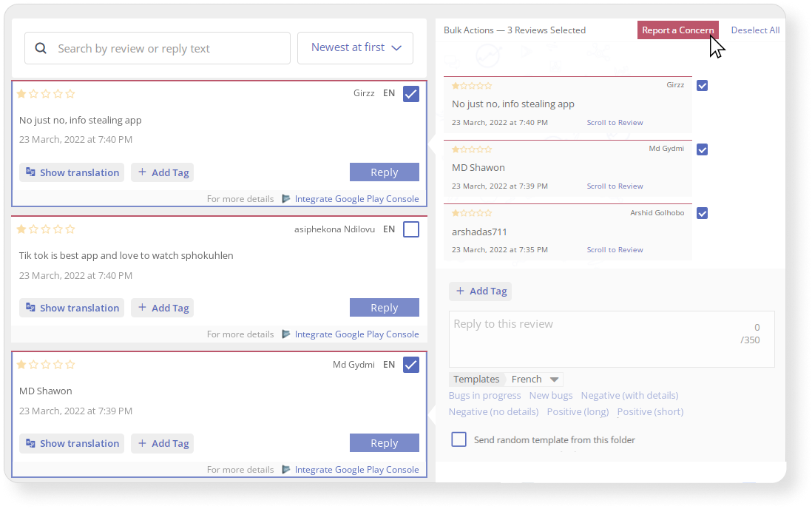Show translation for asiphekona Ndilovu review

(72, 307)
